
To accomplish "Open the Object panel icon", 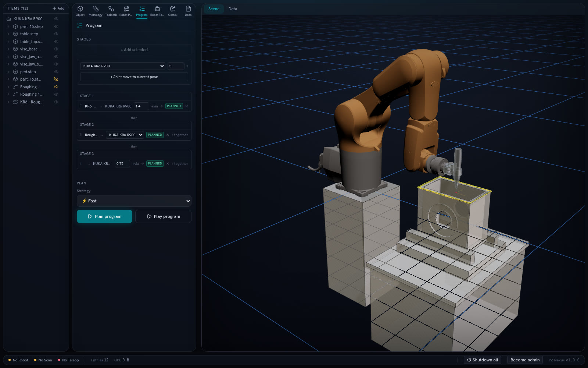I will click(x=80, y=11).
